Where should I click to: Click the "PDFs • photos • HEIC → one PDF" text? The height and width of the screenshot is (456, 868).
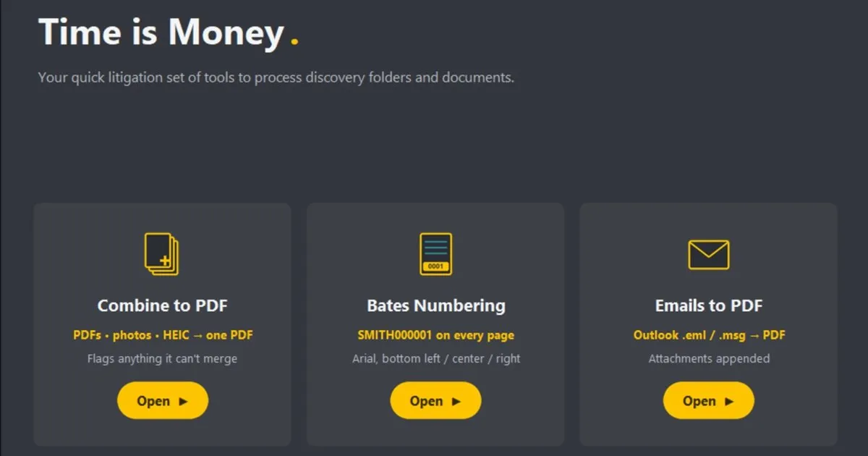[x=163, y=335]
